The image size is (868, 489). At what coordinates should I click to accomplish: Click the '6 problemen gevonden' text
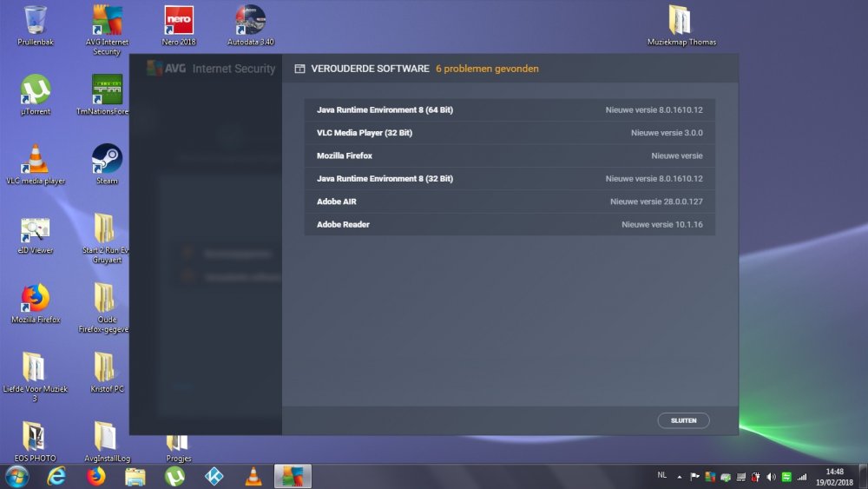click(487, 69)
